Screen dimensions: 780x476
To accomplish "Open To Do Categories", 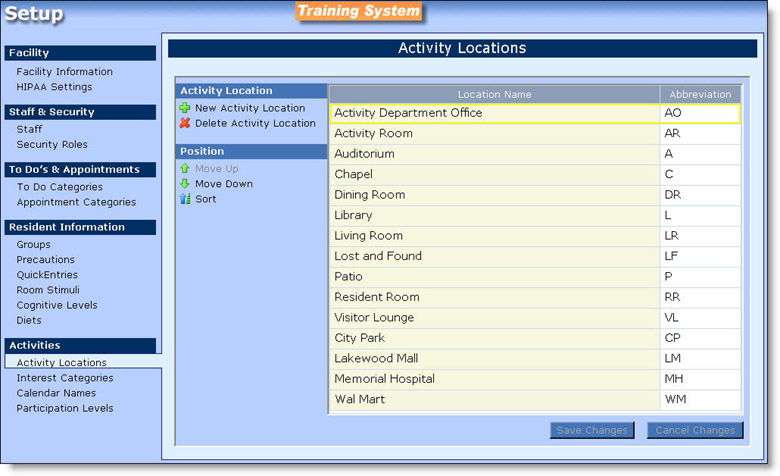I will [x=60, y=187].
